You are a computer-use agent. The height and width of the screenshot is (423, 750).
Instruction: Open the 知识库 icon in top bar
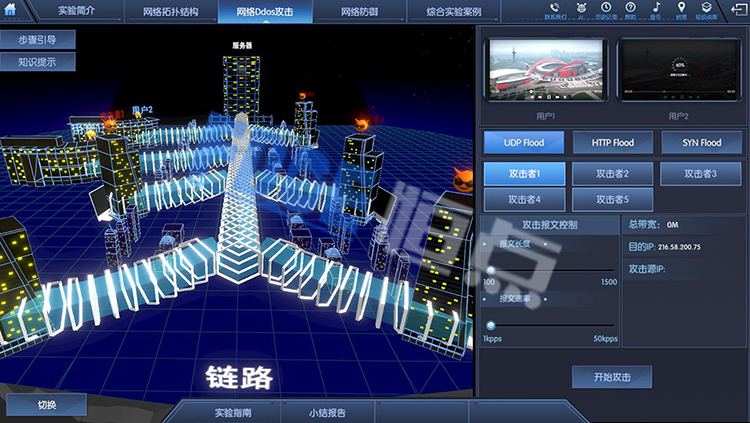click(x=706, y=8)
